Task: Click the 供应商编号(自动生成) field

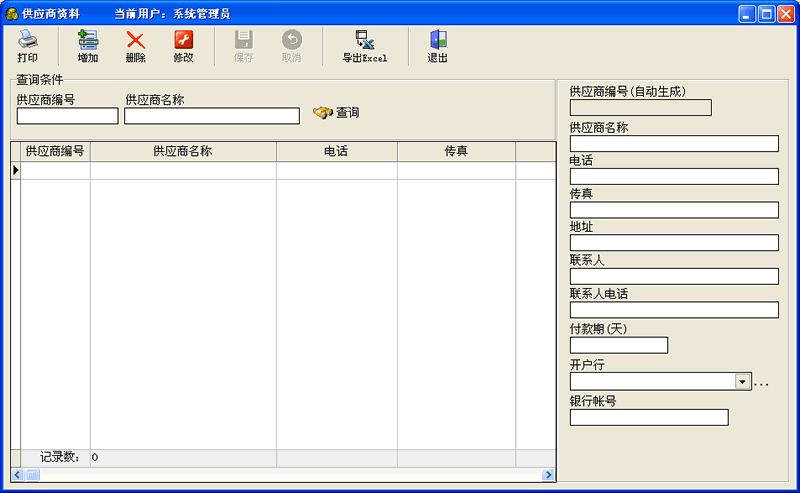Action: [x=641, y=108]
